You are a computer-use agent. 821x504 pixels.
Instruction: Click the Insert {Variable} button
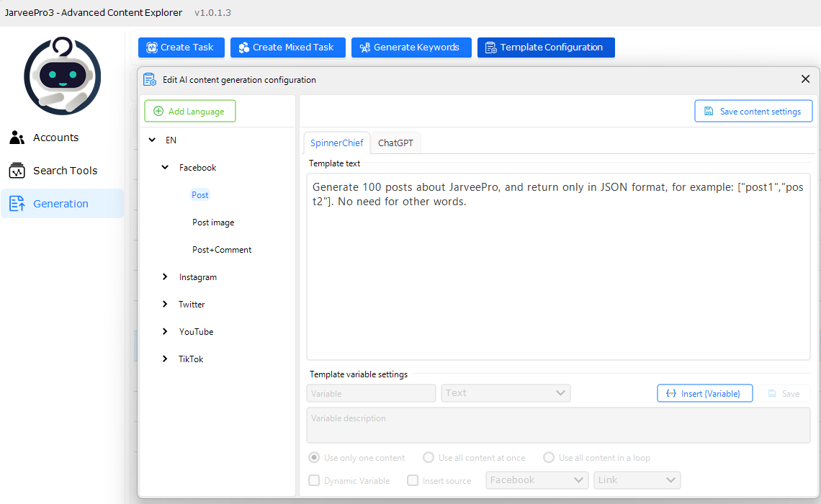click(705, 393)
